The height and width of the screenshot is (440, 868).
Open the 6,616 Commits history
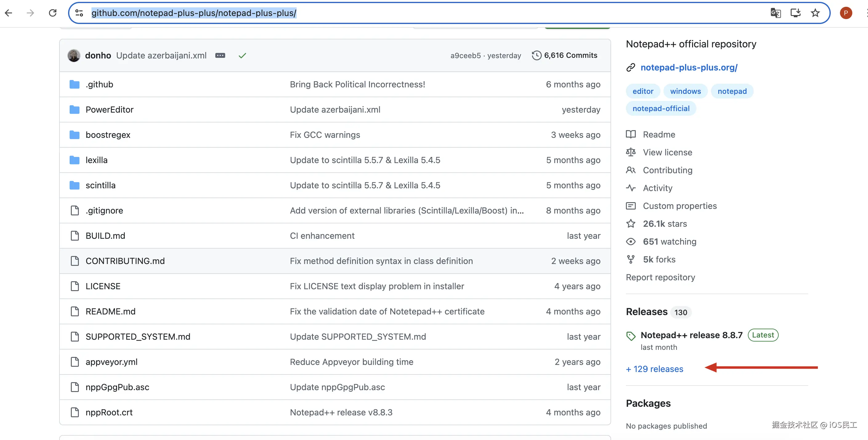pos(565,55)
